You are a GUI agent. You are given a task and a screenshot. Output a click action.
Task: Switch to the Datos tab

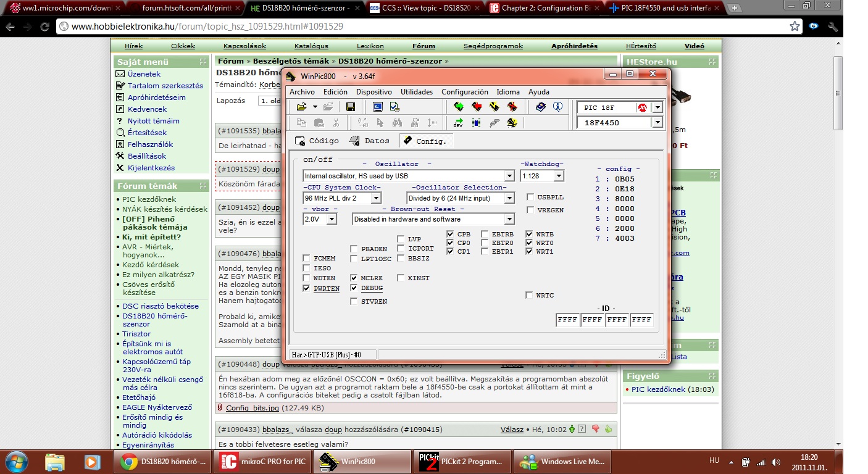[x=370, y=141]
